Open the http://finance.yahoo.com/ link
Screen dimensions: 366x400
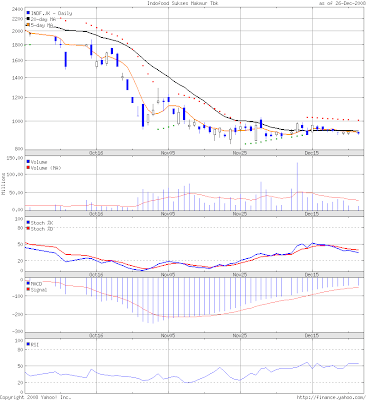coord(331,397)
